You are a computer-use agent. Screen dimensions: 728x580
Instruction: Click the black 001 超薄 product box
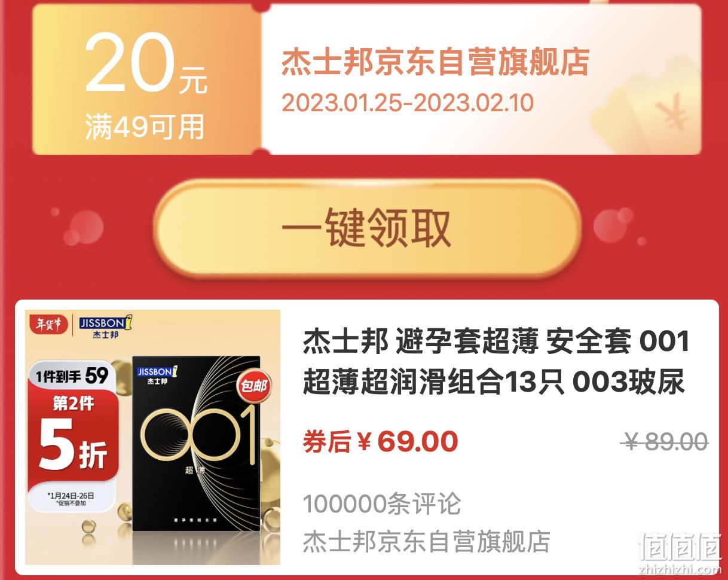coord(197,444)
